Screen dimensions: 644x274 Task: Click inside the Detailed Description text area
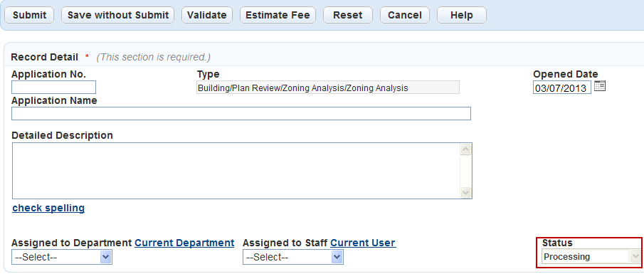point(236,171)
